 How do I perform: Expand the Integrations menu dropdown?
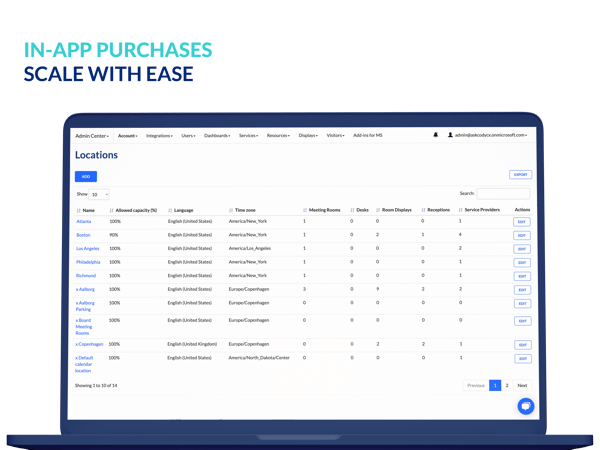coord(159,135)
